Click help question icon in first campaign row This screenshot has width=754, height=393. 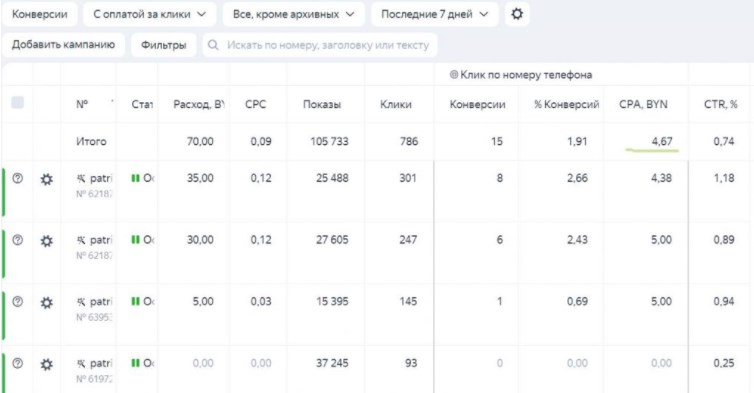[17, 178]
